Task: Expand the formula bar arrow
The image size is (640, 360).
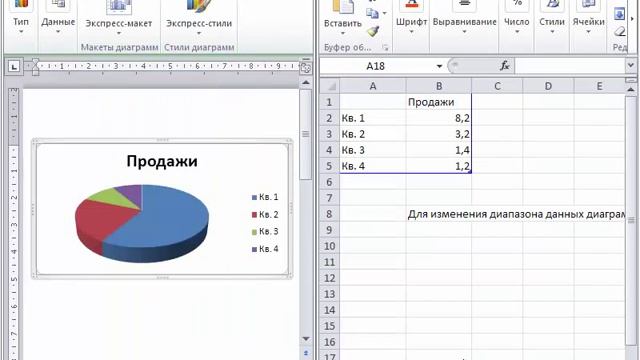Action: pos(631,65)
